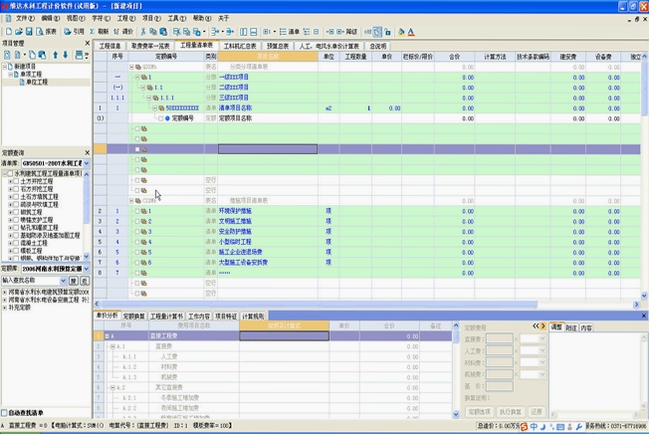This screenshot has width=649, height=434.
Task: Click the 引用 toolbar button
Action: (x=74, y=31)
